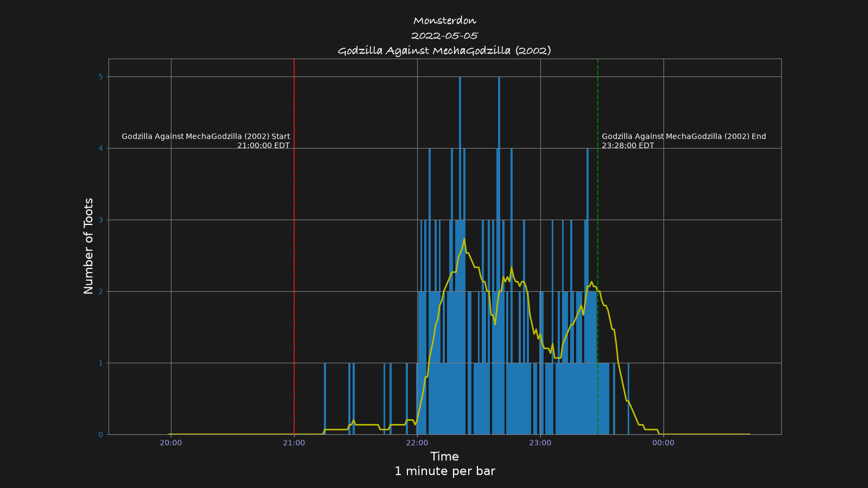Click the y-axis tick label '3'

point(100,220)
